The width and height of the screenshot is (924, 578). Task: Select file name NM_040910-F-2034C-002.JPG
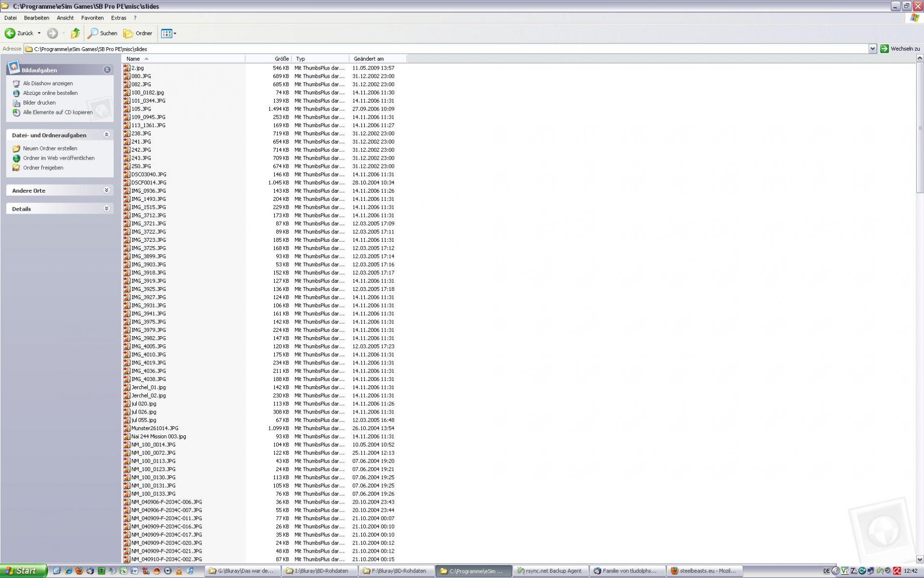[x=167, y=559]
